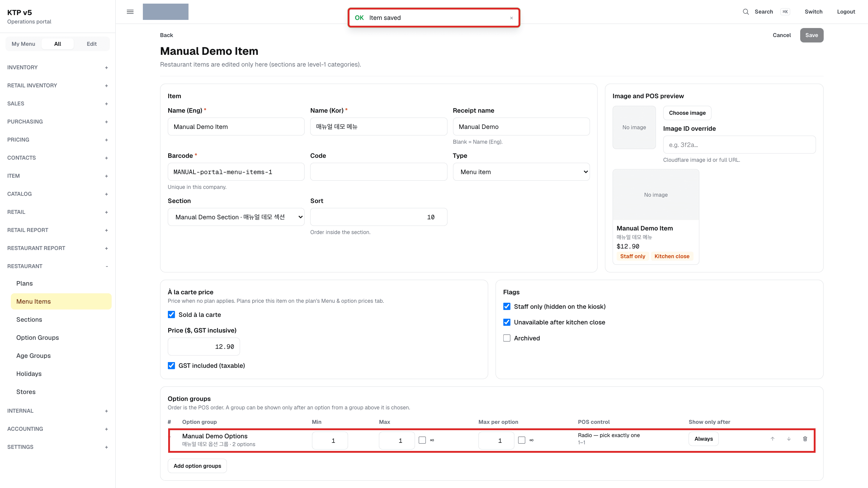Focus the Price field showing 12.90
868x488 pixels.
click(203, 346)
